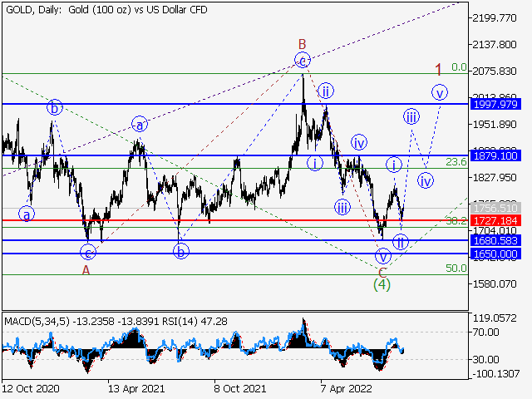
Task: Click the gray 1756.510 current price tag
Action: click(495, 208)
